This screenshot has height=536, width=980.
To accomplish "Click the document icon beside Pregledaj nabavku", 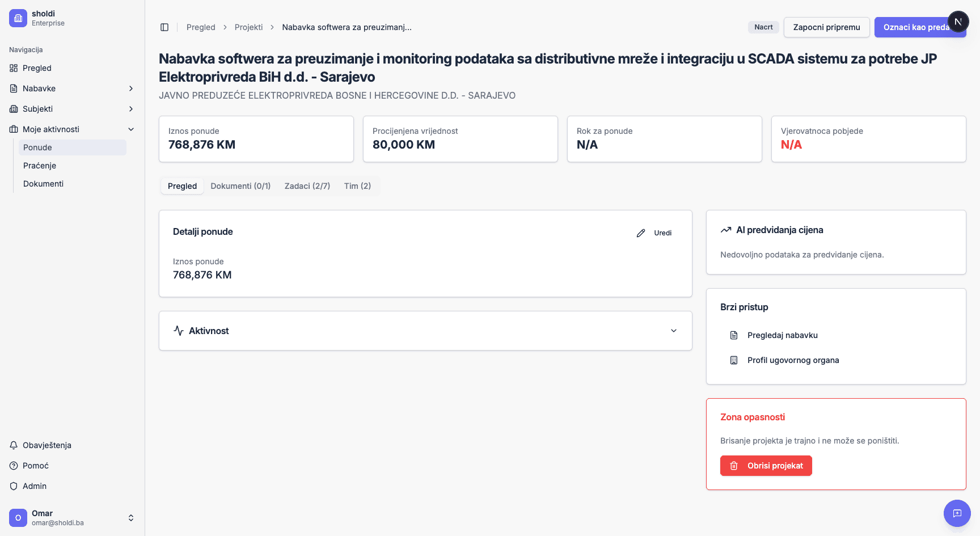I will (x=734, y=335).
